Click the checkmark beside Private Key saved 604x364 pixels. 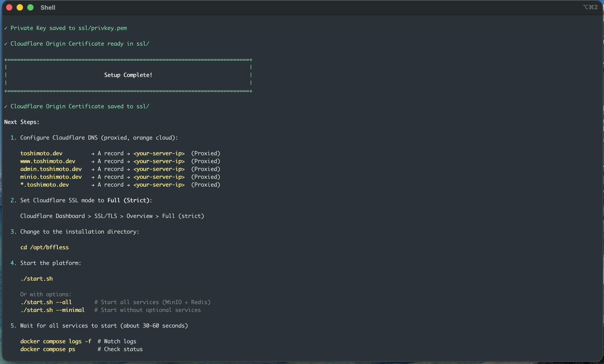point(6,28)
